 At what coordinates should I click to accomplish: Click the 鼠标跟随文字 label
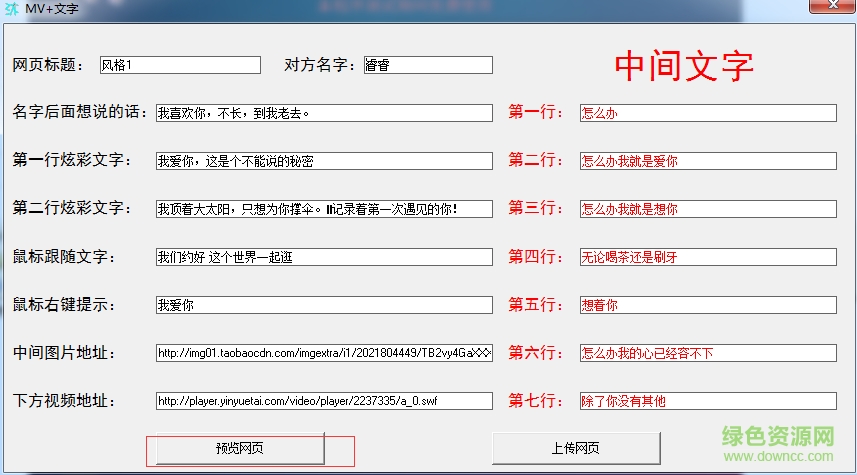coord(63,256)
